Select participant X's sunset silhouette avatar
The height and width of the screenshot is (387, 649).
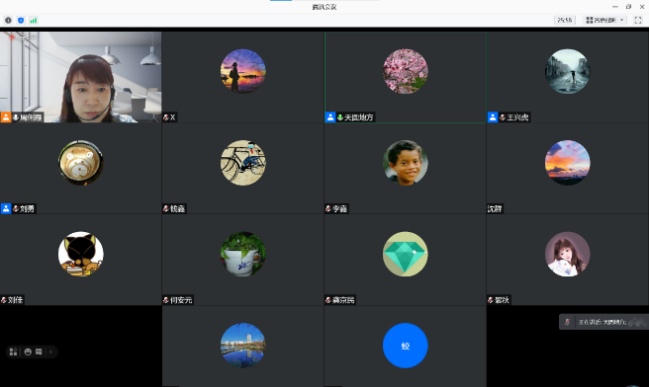point(243,71)
